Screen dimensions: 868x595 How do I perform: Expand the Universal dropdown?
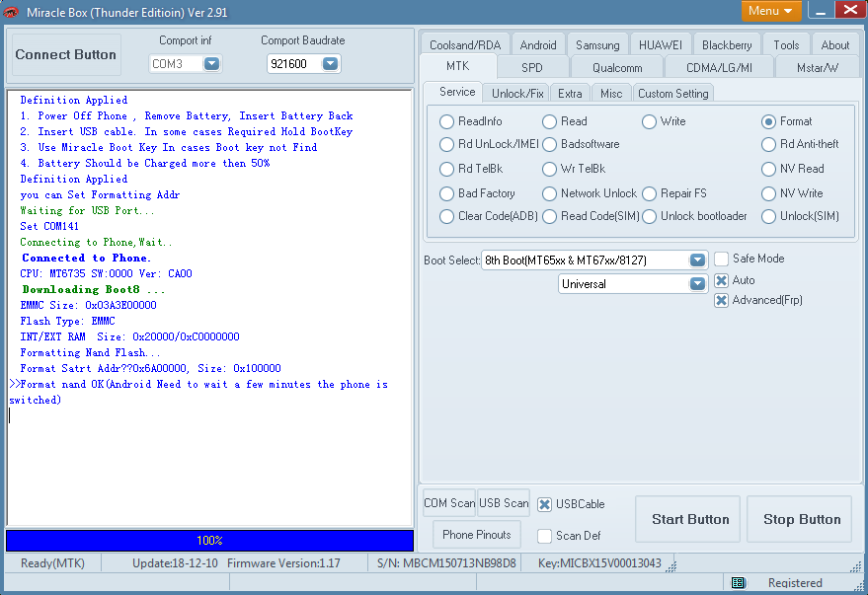(x=697, y=284)
